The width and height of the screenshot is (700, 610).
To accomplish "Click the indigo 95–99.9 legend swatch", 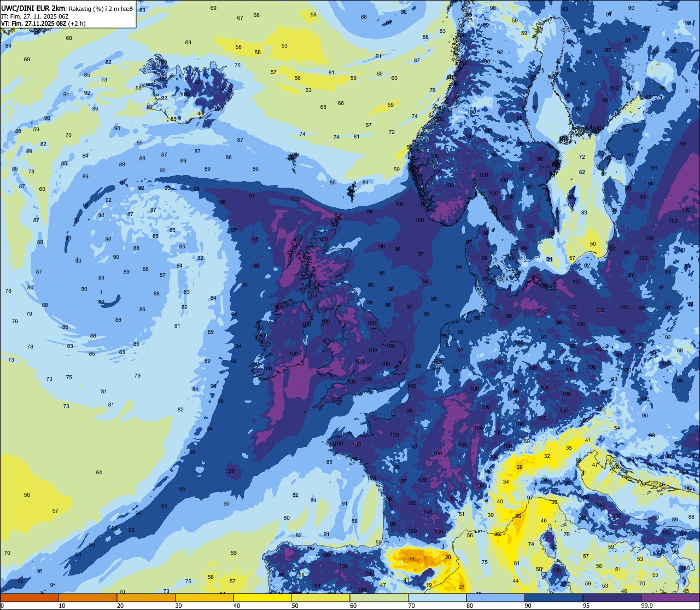I will coord(612,597).
